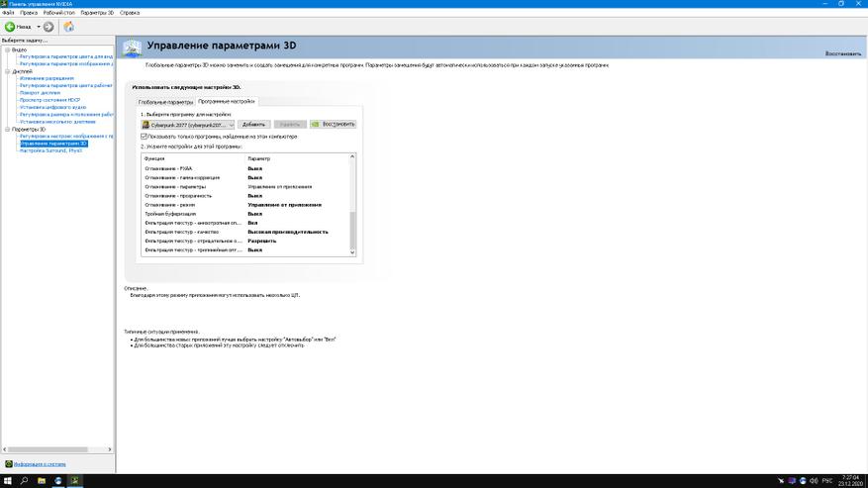Toggle 'Показывать только программы' checkbox

pos(145,136)
